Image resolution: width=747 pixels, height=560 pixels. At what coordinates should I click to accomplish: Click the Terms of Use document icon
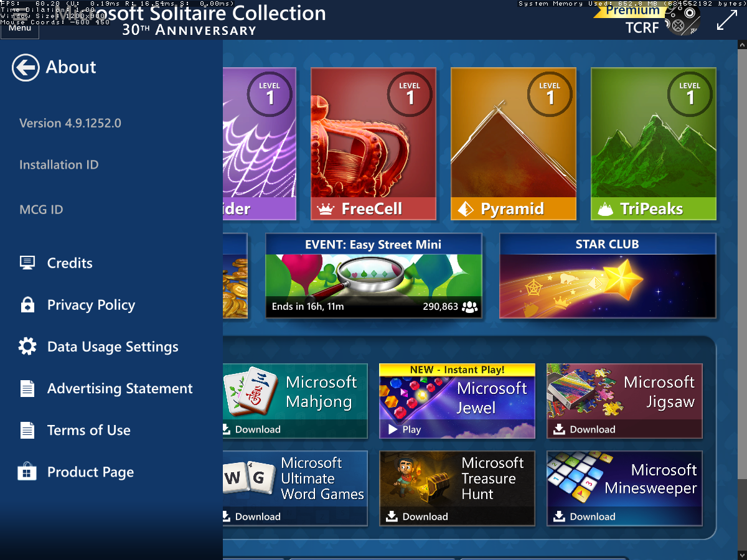tap(27, 430)
